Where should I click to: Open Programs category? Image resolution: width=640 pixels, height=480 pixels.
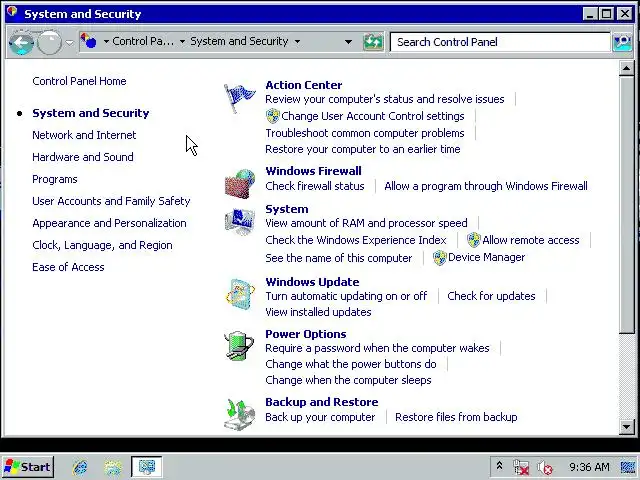(55, 179)
